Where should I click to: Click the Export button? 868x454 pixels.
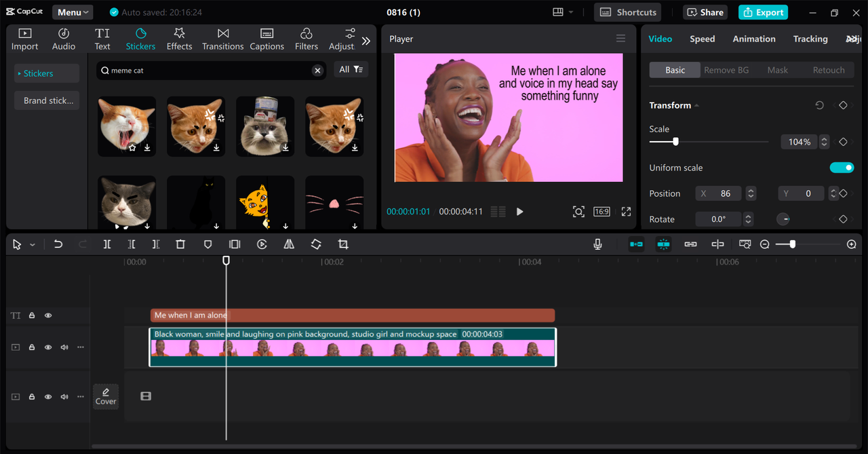[x=763, y=12]
